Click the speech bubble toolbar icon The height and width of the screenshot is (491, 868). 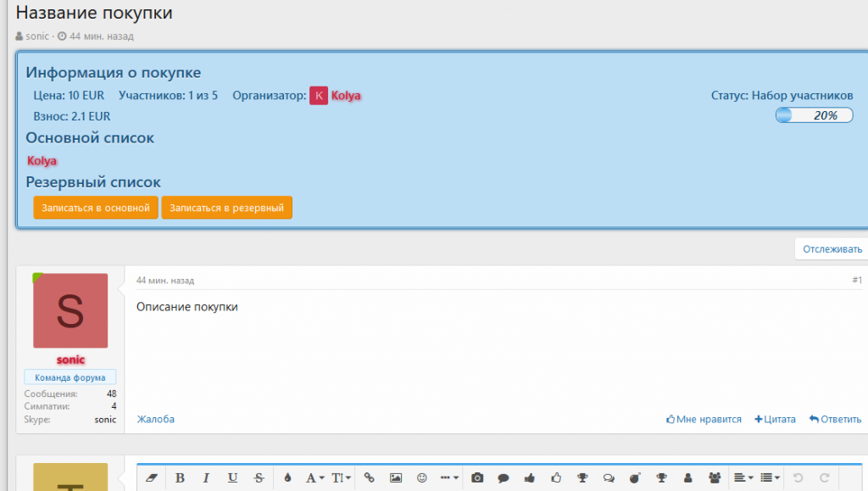pos(504,477)
